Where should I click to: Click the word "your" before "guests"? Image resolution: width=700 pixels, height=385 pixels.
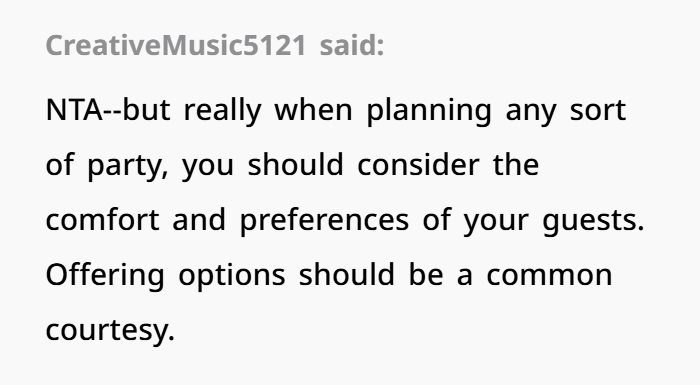coord(496,222)
